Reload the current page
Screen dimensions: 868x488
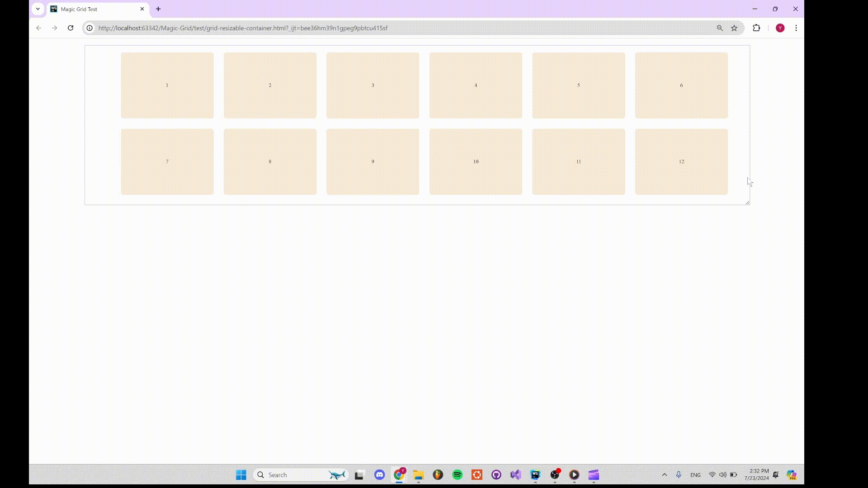point(71,28)
